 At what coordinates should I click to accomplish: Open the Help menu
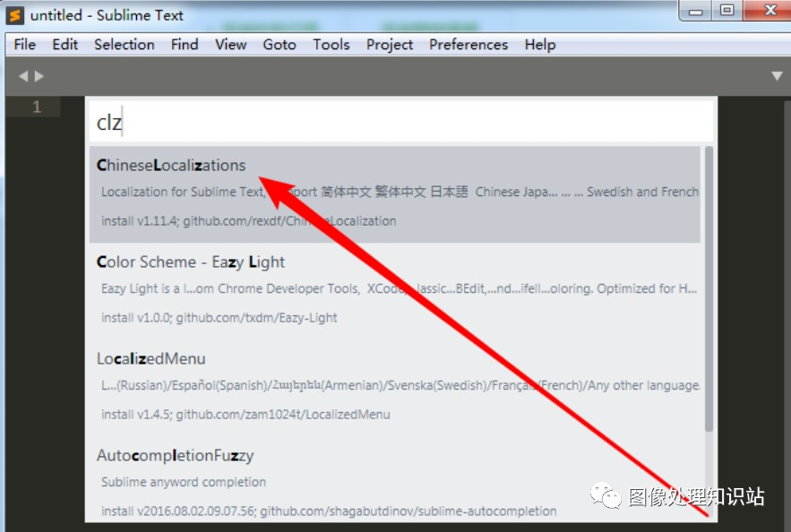540,45
